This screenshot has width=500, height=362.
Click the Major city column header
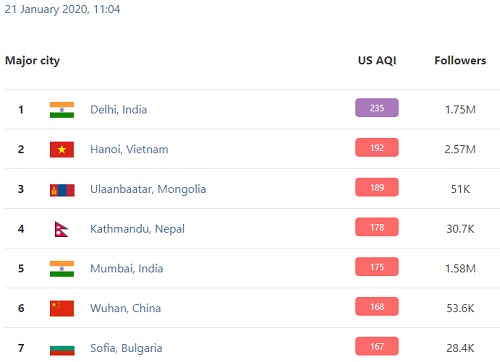coord(33,61)
